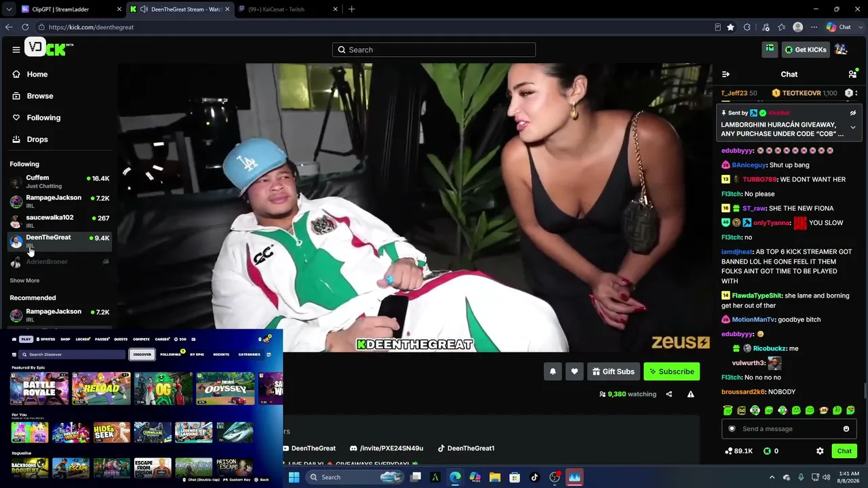Open Microsoft Edge from the taskbar
Screen dimensions: 868x488
(455, 477)
